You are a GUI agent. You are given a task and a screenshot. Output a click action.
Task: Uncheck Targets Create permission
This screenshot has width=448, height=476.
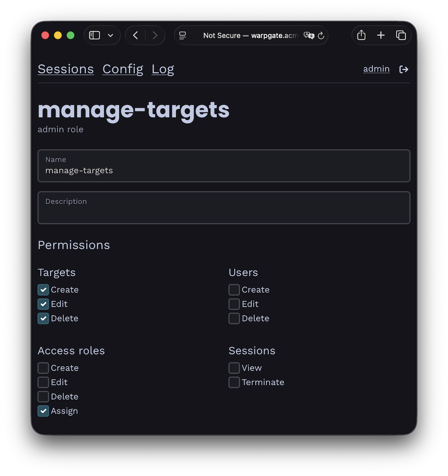click(43, 290)
